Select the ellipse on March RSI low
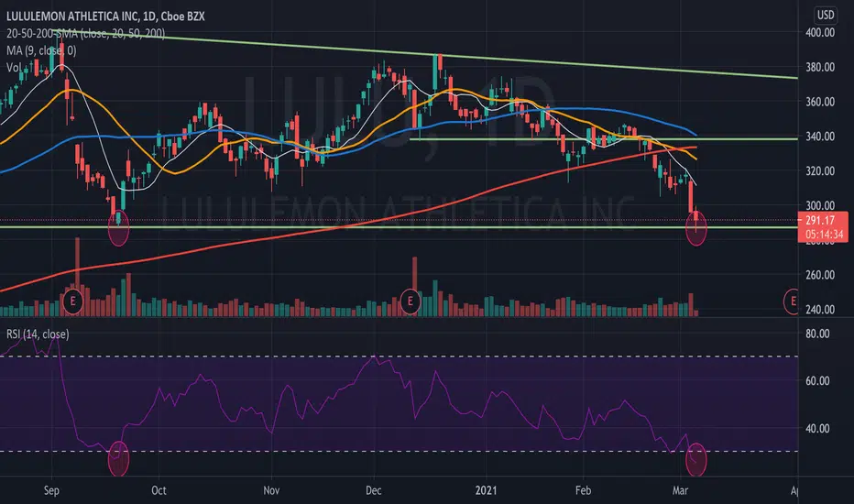The width and height of the screenshot is (854, 504). point(696,459)
